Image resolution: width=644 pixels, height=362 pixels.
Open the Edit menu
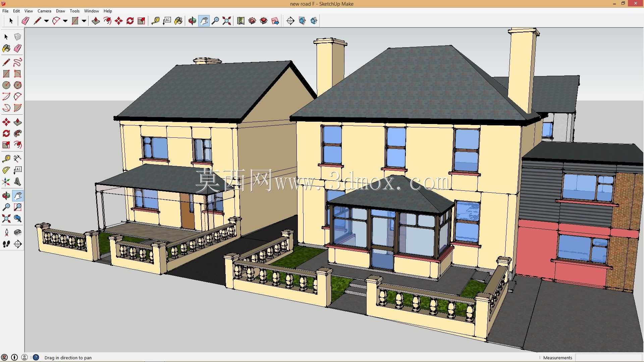click(16, 11)
